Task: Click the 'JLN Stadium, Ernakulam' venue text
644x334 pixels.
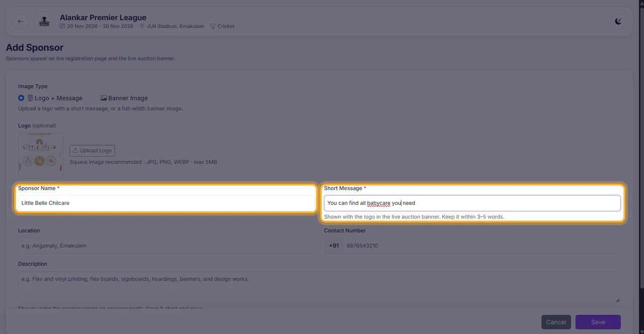Action: coord(176,26)
